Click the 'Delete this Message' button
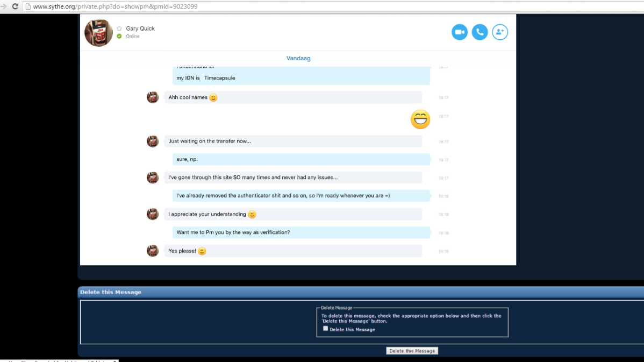The image size is (644, 362). click(x=412, y=351)
